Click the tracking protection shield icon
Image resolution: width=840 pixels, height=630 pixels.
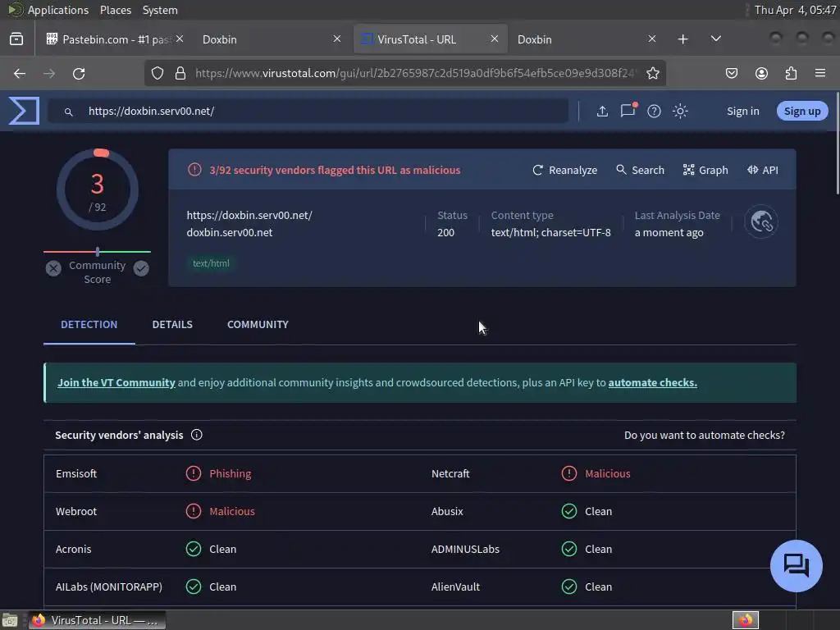coord(157,73)
